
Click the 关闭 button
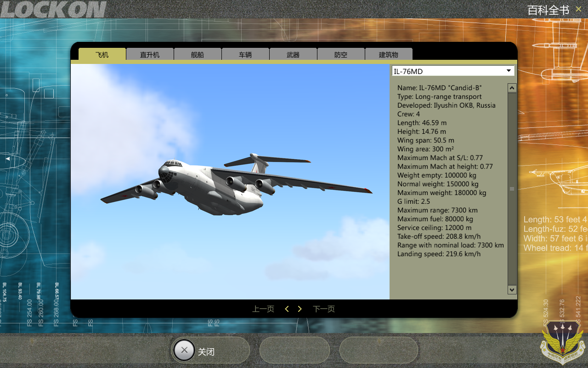[211, 351]
